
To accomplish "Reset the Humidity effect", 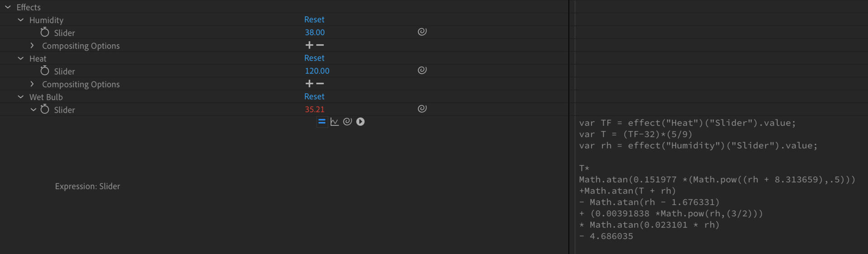I will [314, 19].
